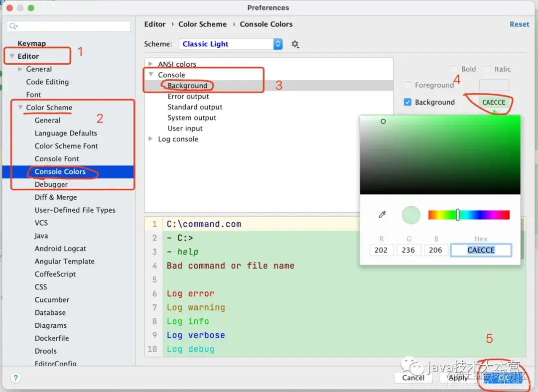Viewport: 538px width, 392px height.
Task: Click the CAECCE background color swatch
Action: pos(494,102)
